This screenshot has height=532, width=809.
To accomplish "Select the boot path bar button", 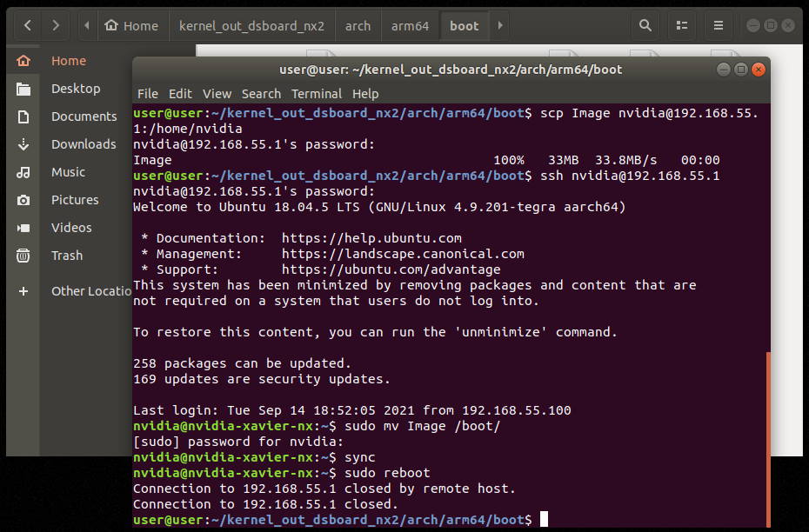I will pos(465,26).
